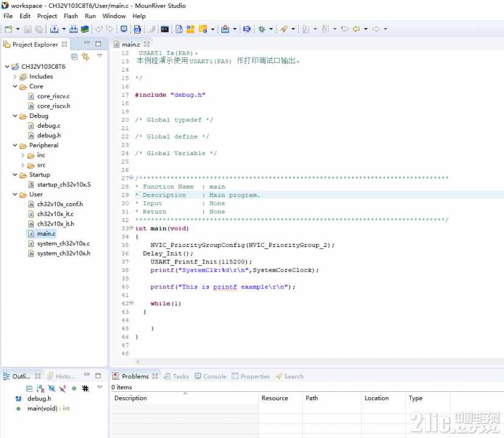Switch to the Console tab
This screenshot has height=438, width=504.
(x=211, y=377)
